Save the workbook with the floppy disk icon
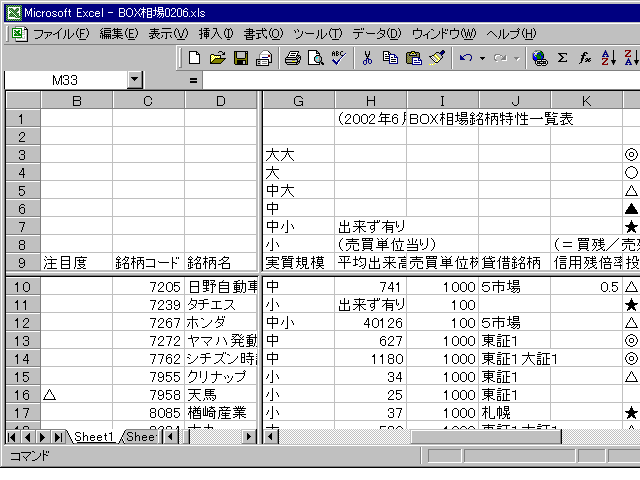Image resolution: width=640 pixels, height=480 pixels. (x=241, y=58)
